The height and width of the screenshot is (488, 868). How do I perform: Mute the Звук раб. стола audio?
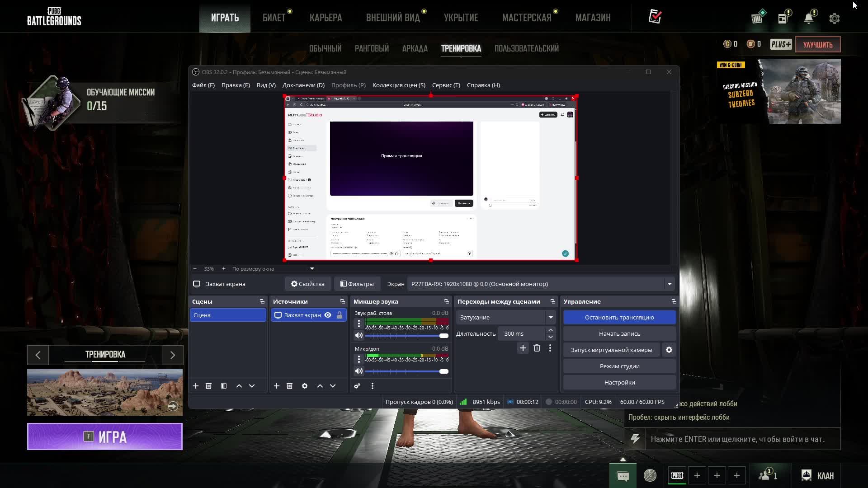coord(359,335)
